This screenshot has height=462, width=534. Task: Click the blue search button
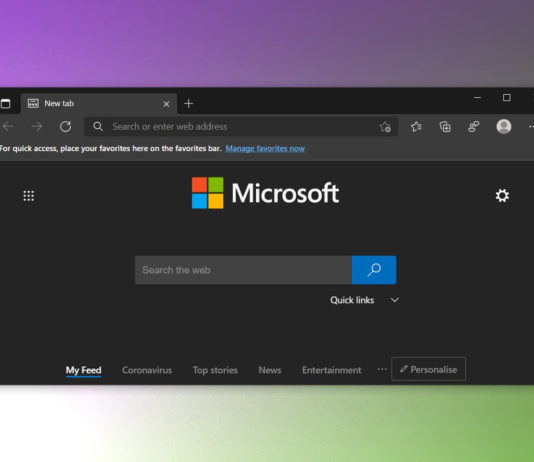[x=374, y=270]
